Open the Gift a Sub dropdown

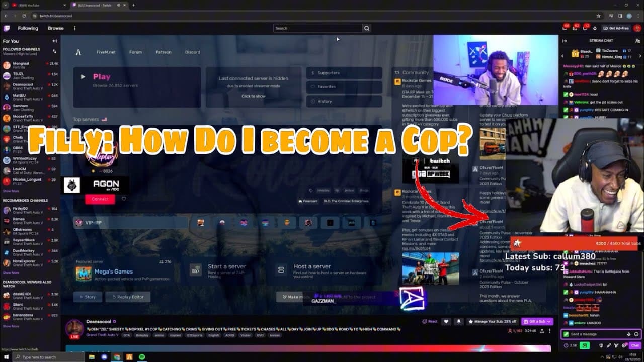[x=537, y=321]
